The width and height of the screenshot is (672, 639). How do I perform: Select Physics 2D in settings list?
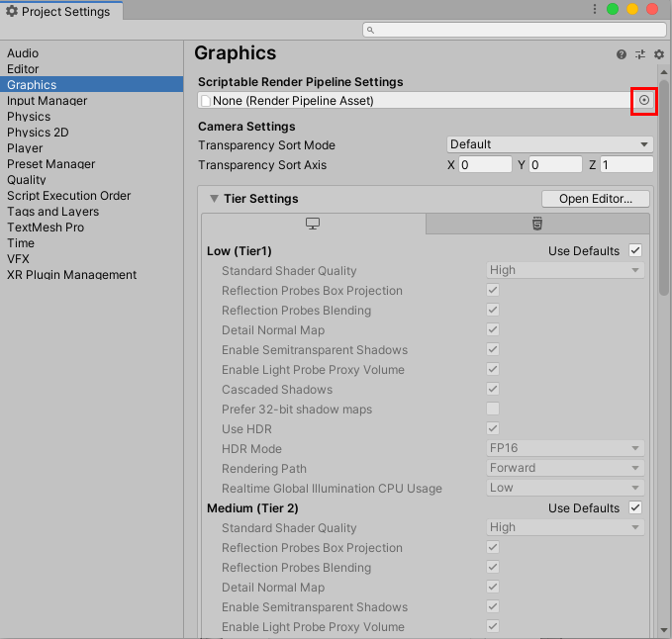38,133
